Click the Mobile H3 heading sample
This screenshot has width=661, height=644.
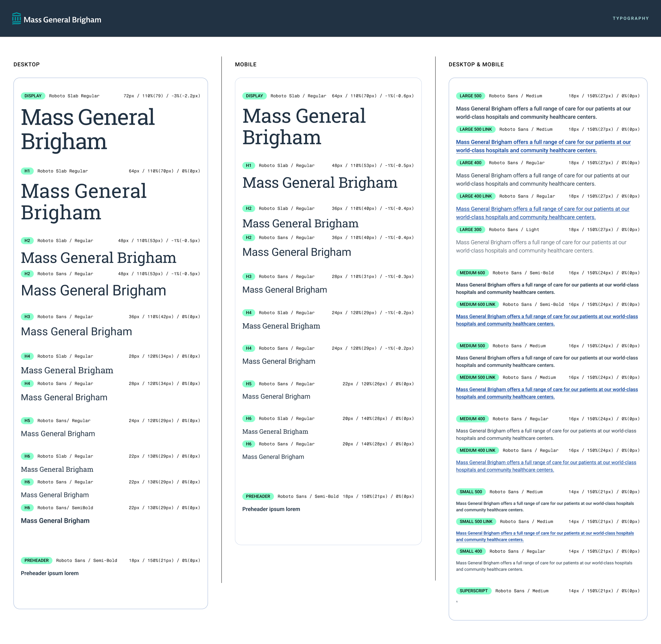(285, 290)
